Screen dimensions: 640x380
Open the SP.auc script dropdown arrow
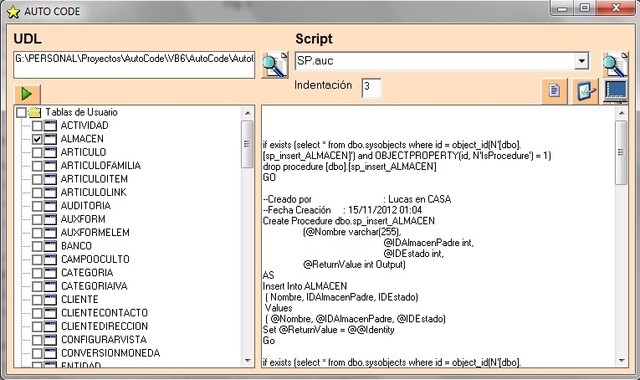[x=582, y=61]
